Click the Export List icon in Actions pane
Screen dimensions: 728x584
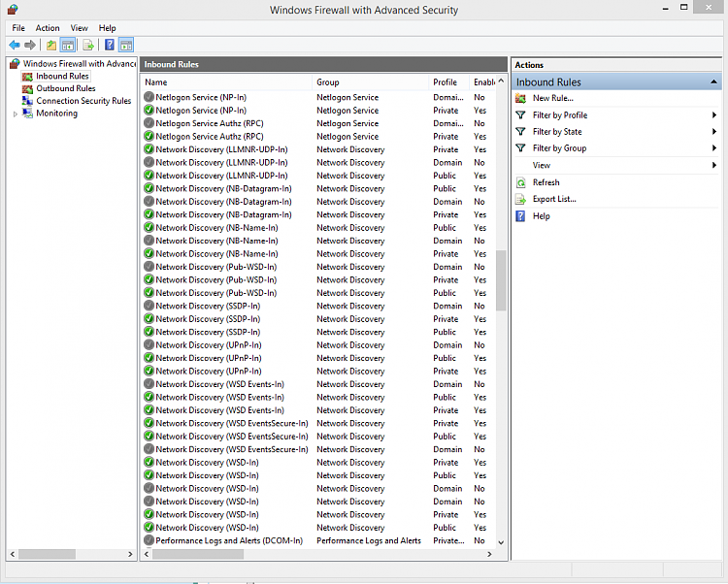[521, 199]
